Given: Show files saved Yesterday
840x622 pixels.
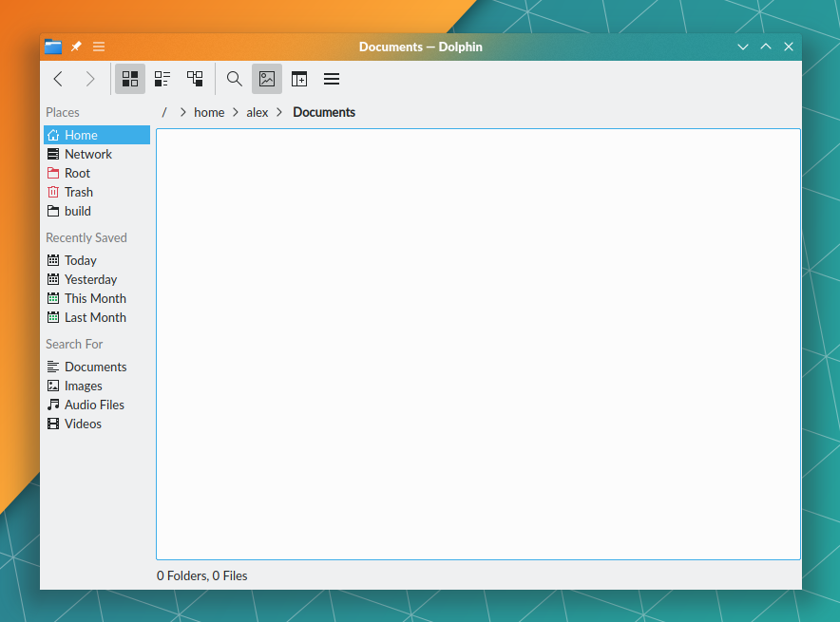Looking at the screenshot, I should point(97,279).
